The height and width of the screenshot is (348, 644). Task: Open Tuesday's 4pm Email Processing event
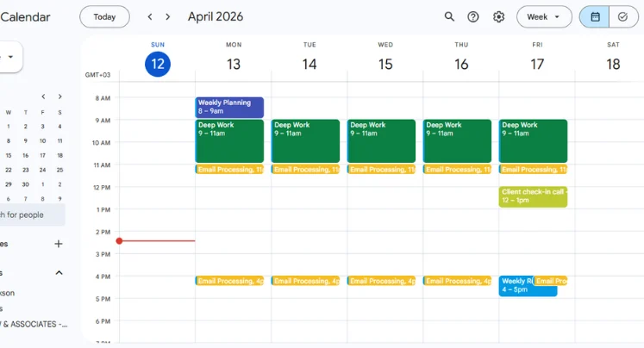(305, 281)
